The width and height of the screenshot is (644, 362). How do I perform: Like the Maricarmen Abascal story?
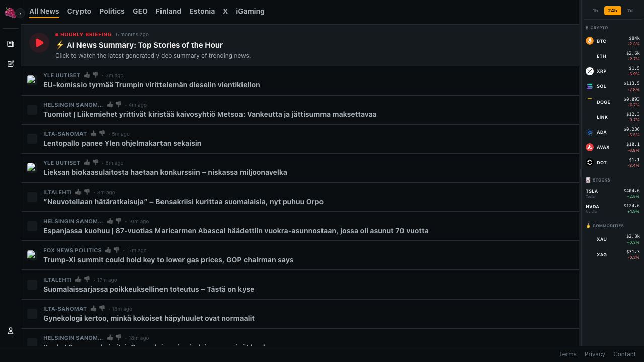(110, 221)
